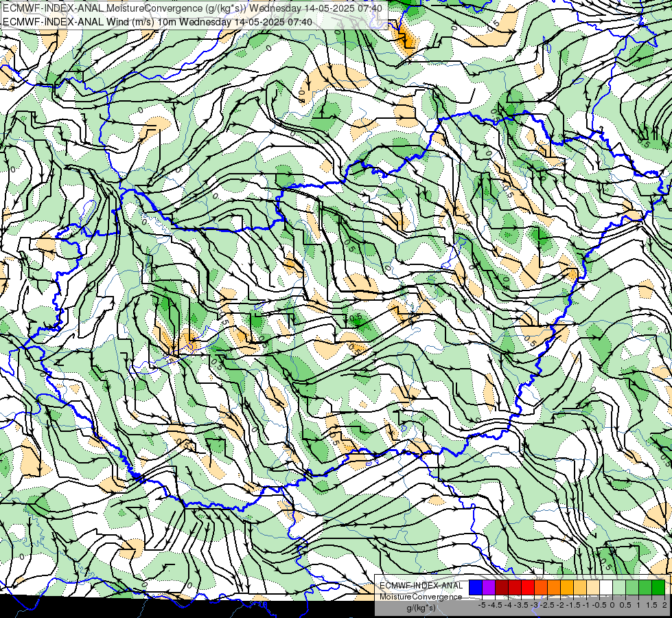Click the title line about Wind 10m

[x=157, y=21]
